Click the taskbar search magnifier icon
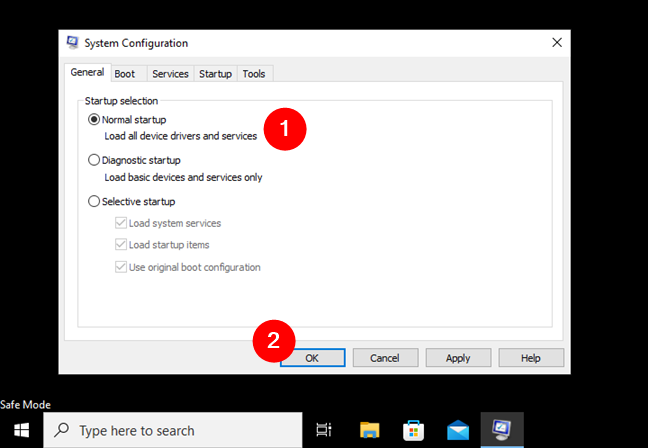The width and height of the screenshot is (648, 448). pos(62,430)
